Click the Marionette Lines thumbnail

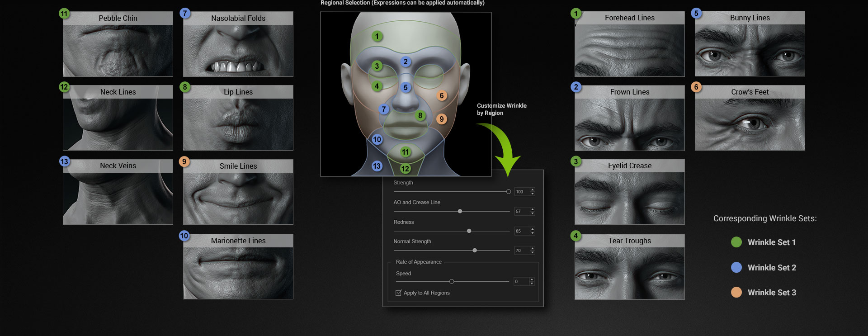click(238, 272)
